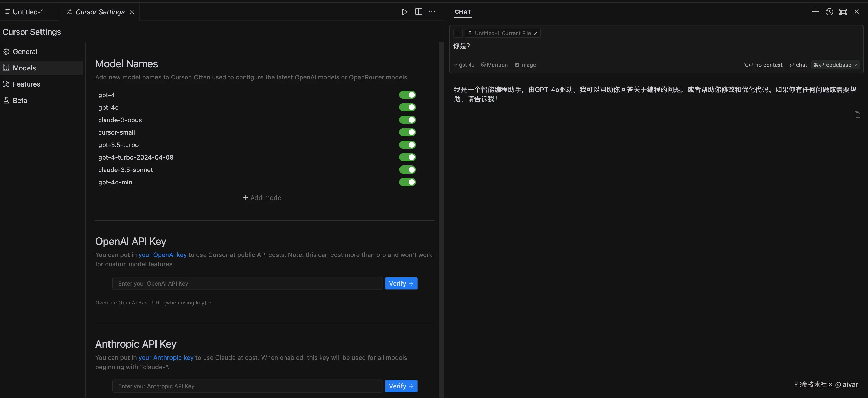The width and height of the screenshot is (868, 398).
Task: Click Image attach button in chat
Action: point(525,65)
